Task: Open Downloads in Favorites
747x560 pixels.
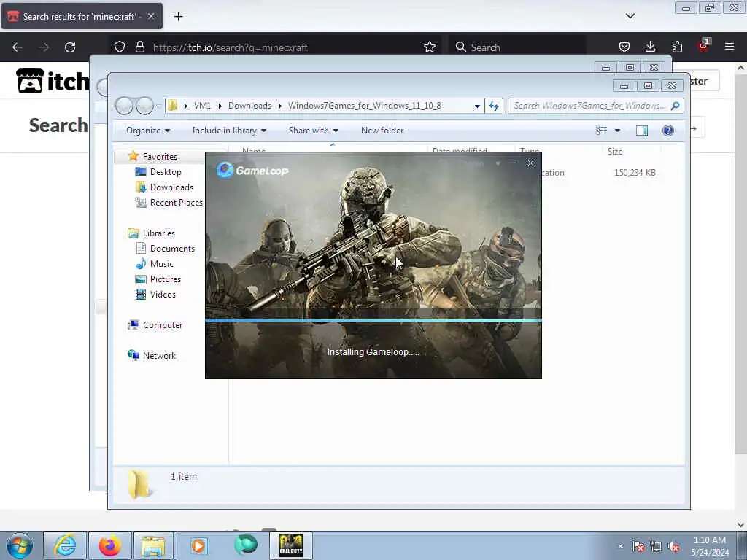Action: (x=171, y=187)
